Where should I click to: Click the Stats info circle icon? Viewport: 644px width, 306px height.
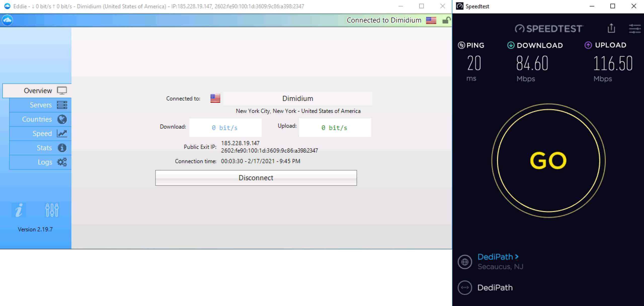coord(62,148)
